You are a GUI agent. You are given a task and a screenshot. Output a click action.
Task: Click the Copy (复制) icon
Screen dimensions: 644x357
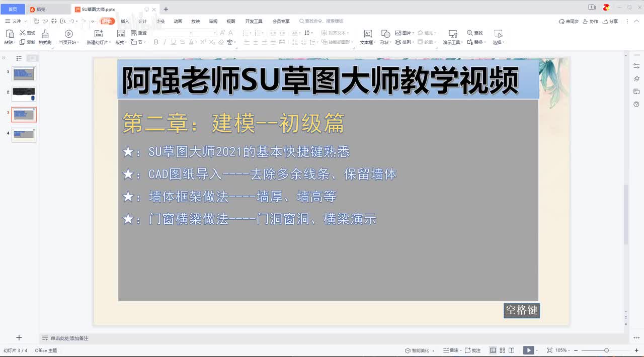click(x=22, y=42)
